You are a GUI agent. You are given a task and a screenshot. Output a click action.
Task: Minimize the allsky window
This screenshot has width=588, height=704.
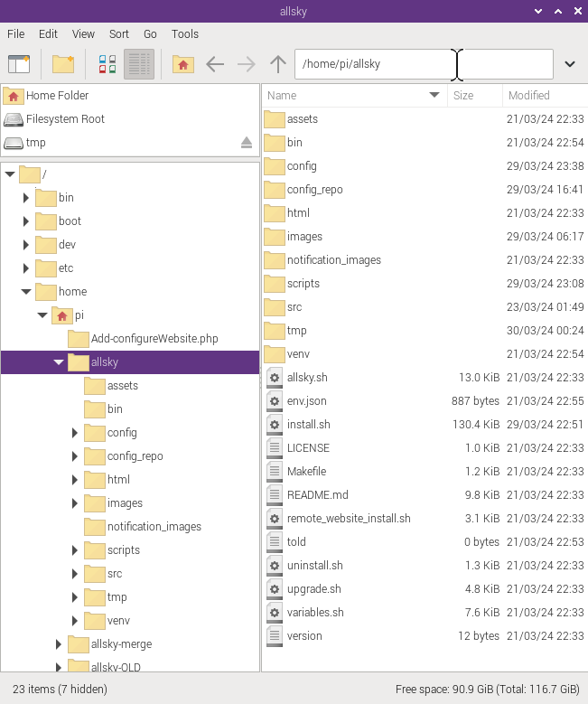pos(538,11)
